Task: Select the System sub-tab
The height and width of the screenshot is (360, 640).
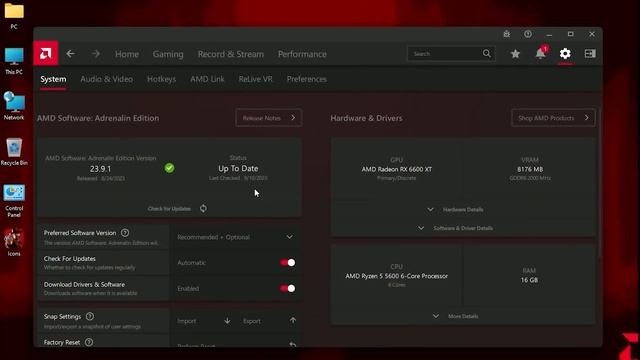Action: tap(53, 79)
